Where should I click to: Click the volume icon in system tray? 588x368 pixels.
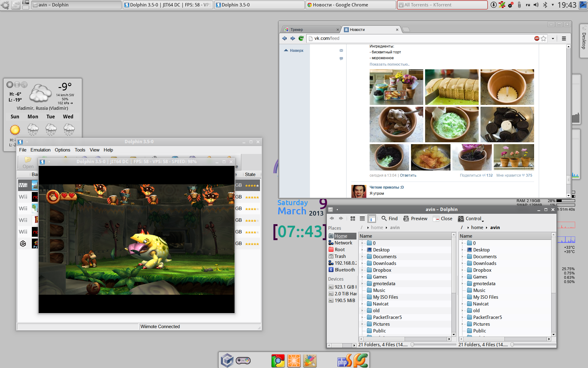(x=536, y=5)
